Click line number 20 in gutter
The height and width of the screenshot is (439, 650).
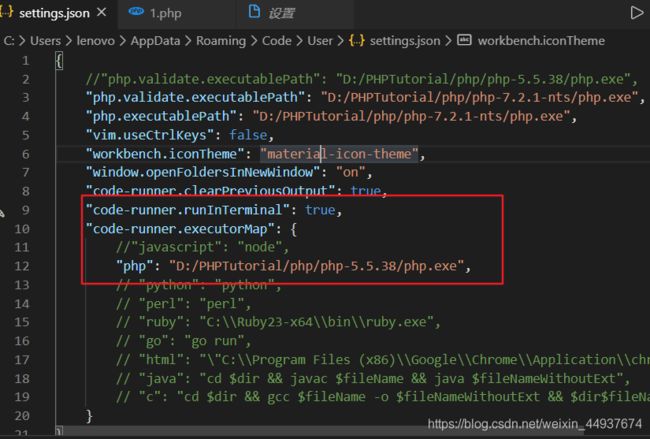22,416
